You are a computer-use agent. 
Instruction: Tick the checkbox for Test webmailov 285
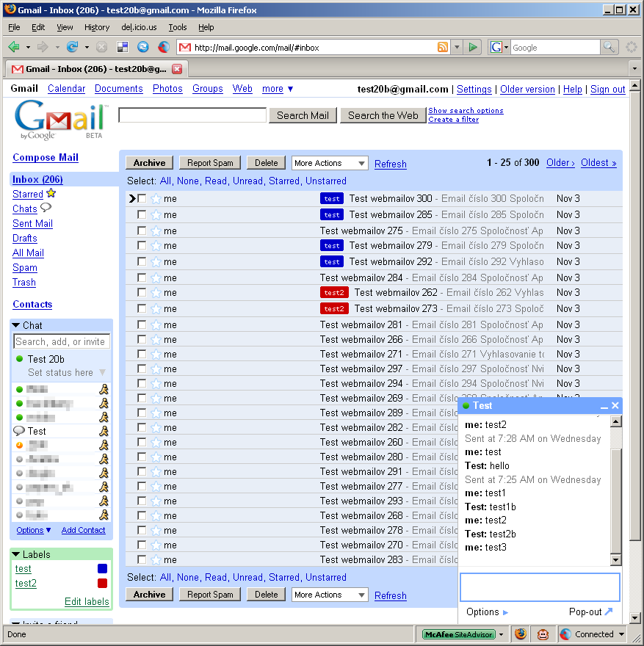coord(142,214)
